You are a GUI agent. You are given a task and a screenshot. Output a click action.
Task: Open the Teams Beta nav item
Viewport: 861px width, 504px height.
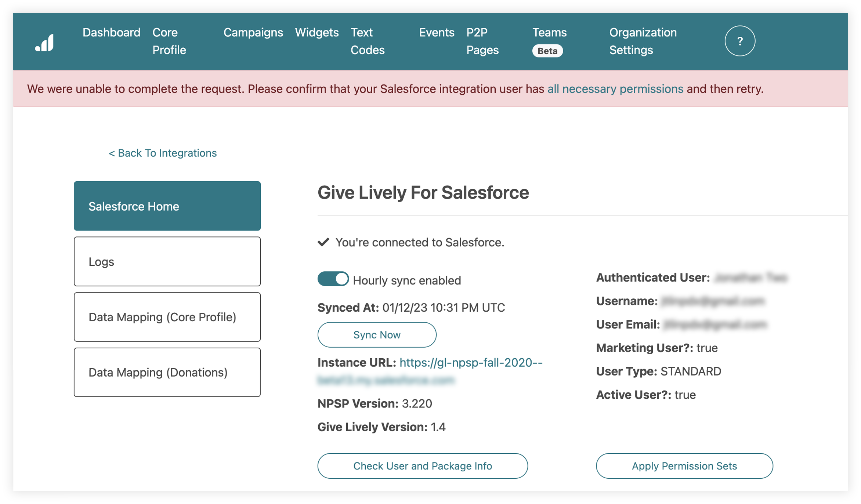(549, 41)
